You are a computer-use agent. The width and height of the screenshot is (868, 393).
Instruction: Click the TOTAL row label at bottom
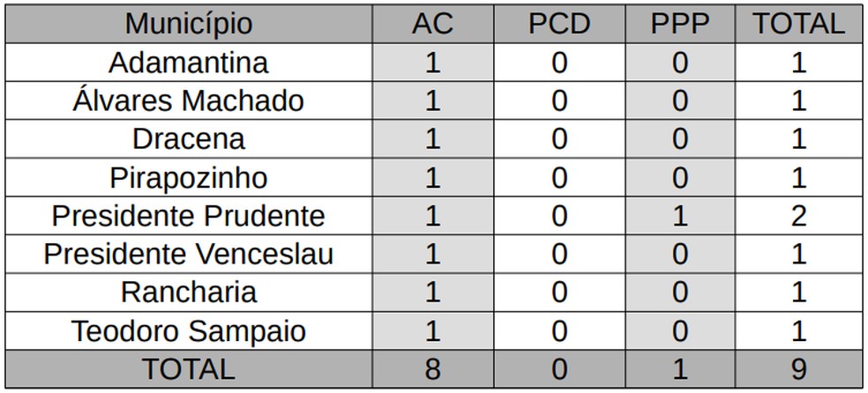pyautogui.click(x=188, y=369)
